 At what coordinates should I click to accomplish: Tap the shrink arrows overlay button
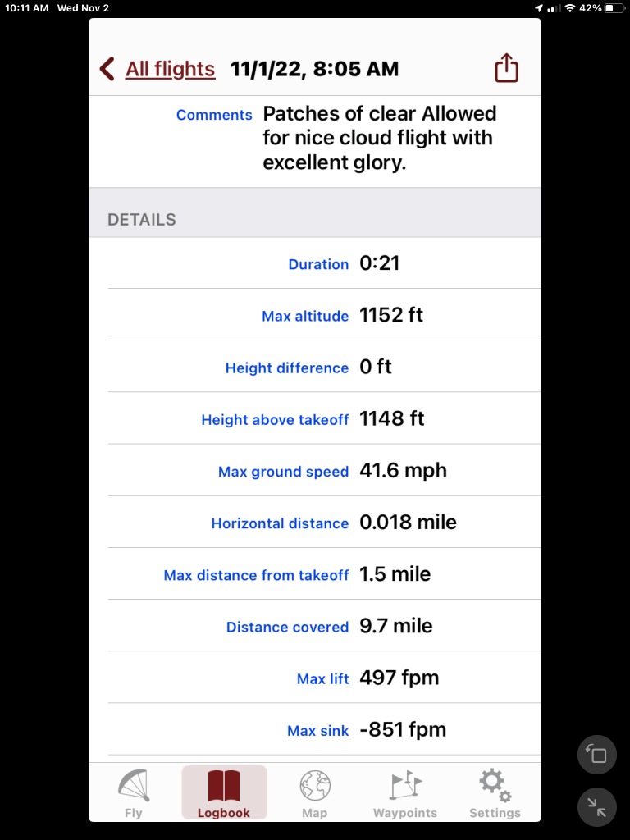tap(597, 807)
